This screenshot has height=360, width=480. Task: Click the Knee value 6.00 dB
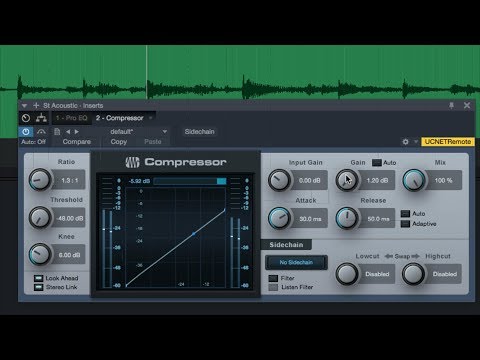pyautogui.click(x=69, y=255)
